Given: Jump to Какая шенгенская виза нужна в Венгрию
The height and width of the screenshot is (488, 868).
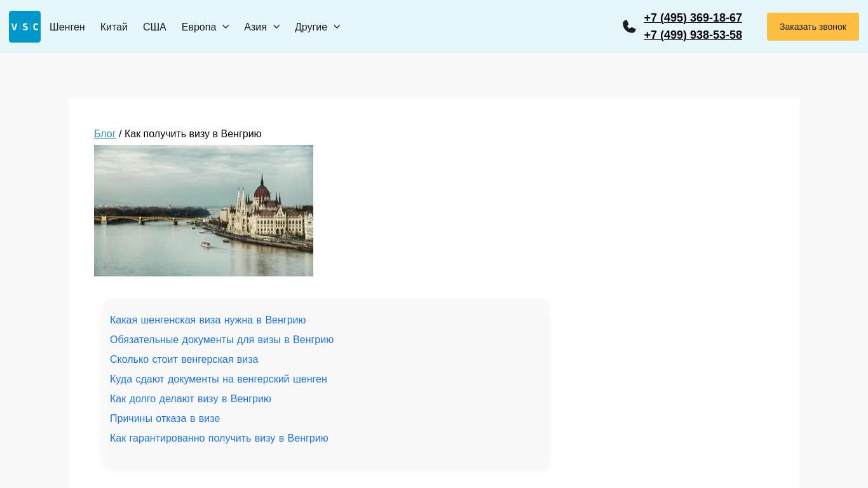Looking at the screenshot, I should [x=208, y=320].
